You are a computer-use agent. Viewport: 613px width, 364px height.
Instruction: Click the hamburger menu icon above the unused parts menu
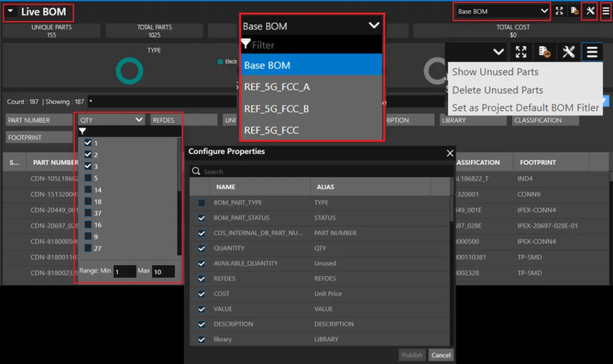click(592, 52)
